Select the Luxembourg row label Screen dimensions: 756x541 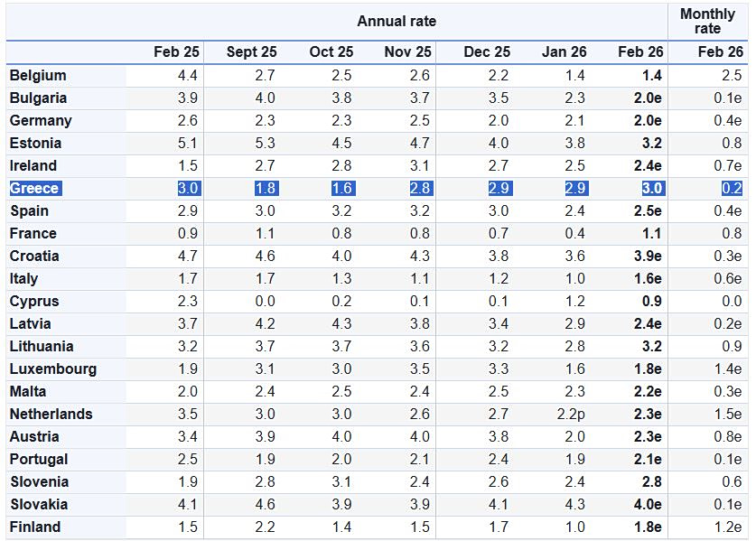pyautogui.click(x=52, y=369)
